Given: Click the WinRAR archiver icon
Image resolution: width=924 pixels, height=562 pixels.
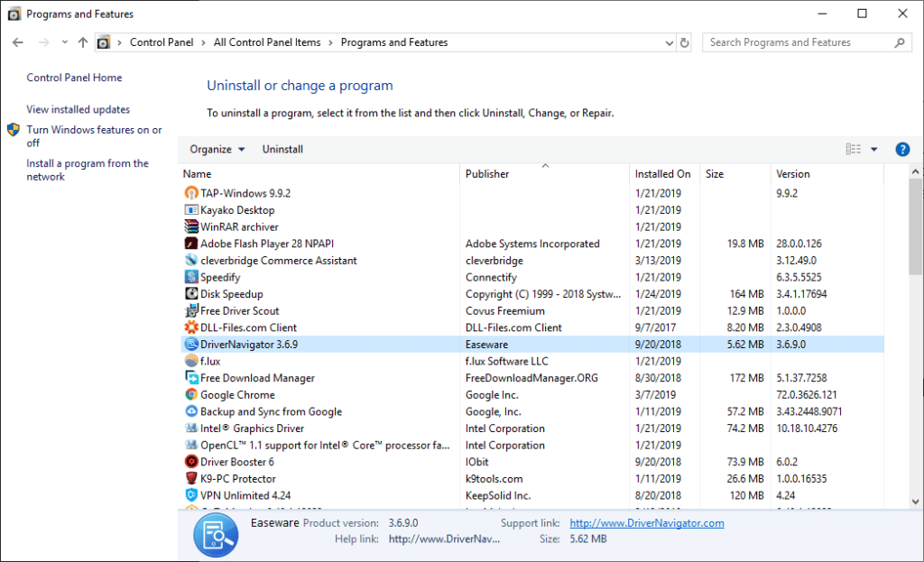Looking at the screenshot, I should tap(191, 226).
